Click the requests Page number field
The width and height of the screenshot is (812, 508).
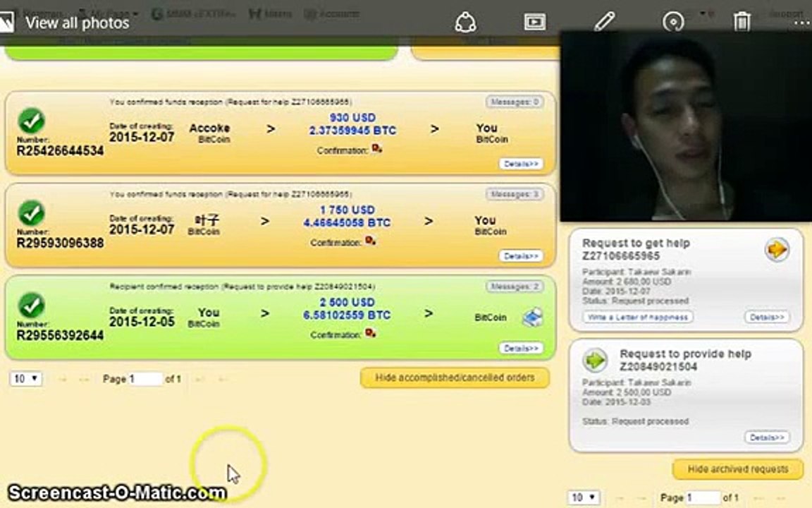point(703,497)
